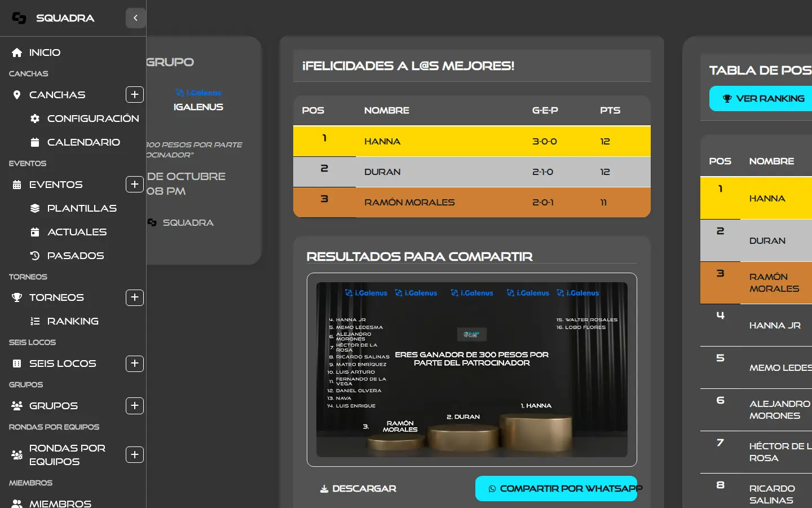Click the iGalenus sponsor logo in group card

(x=198, y=93)
